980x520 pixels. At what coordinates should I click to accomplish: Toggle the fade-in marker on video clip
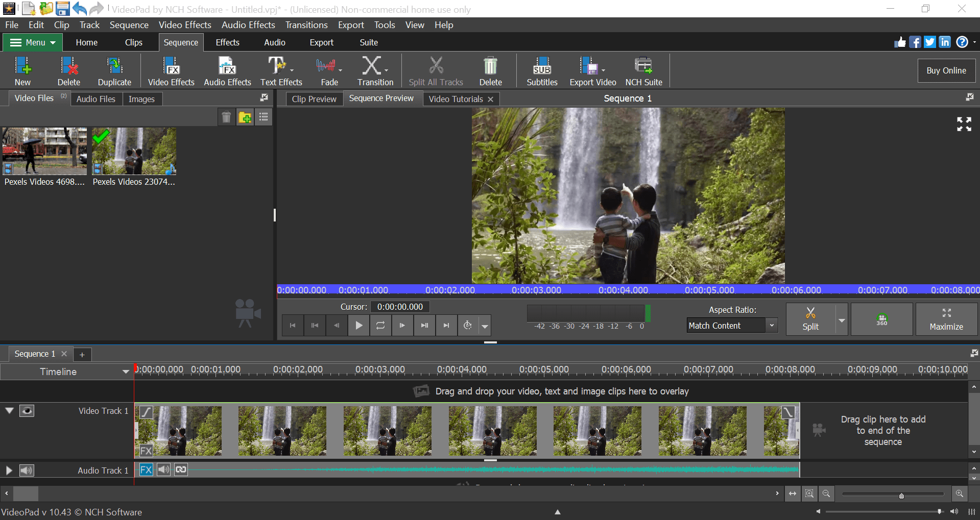coord(147,412)
